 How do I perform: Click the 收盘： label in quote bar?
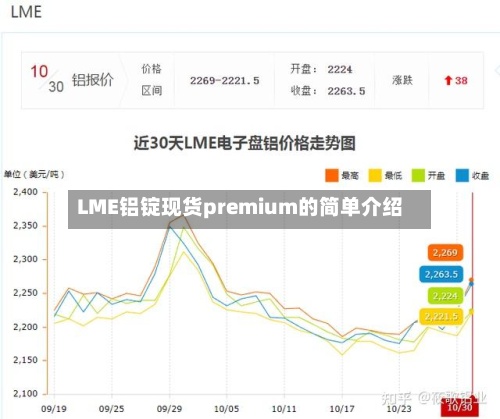click(304, 91)
